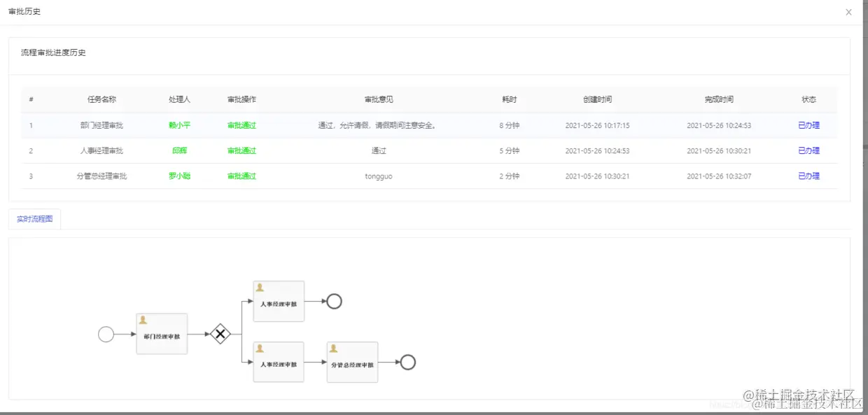Image resolution: width=868 pixels, height=415 pixels.
Task: Click the 任务名称 column header
Action: click(101, 99)
